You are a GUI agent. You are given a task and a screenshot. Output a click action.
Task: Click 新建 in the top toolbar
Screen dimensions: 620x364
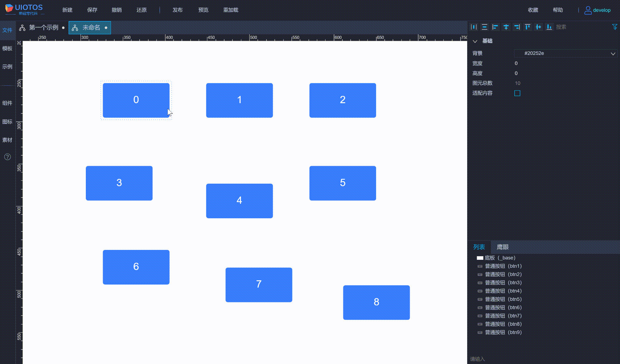click(x=67, y=10)
